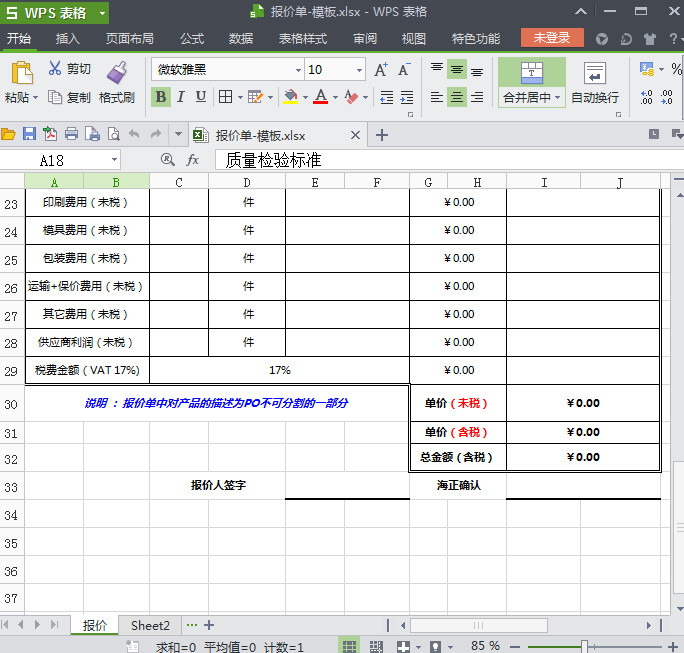
Task: Toggle Bold formatting
Action: click(161, 96)
